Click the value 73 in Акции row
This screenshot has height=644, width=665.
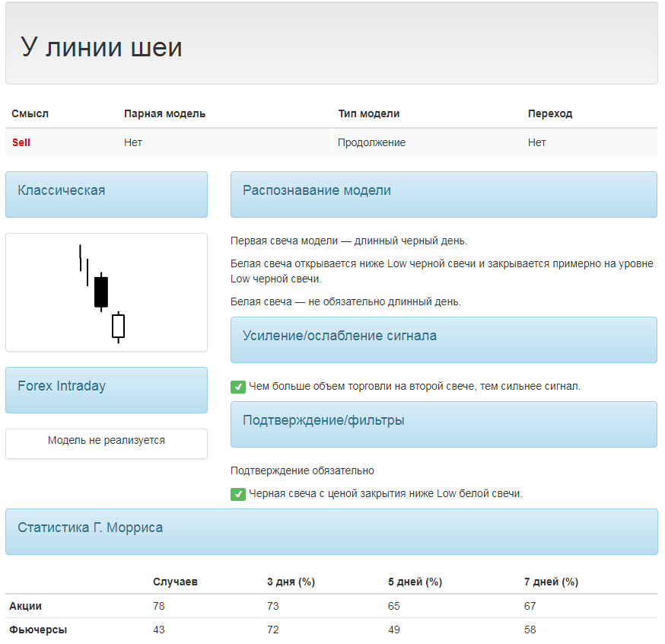pyautogui.click(x=272, y=606)
